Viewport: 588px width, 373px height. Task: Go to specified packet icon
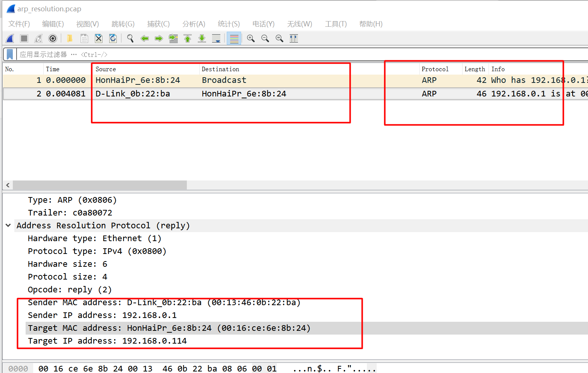pyautogui.click(x=173, y=38)
